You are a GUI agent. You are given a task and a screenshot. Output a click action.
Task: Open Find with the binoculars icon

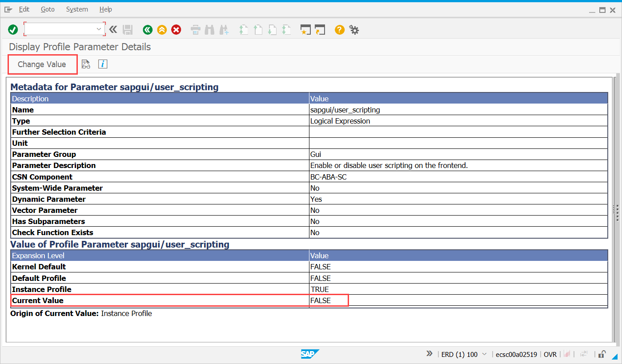click(x=209, y=30)
